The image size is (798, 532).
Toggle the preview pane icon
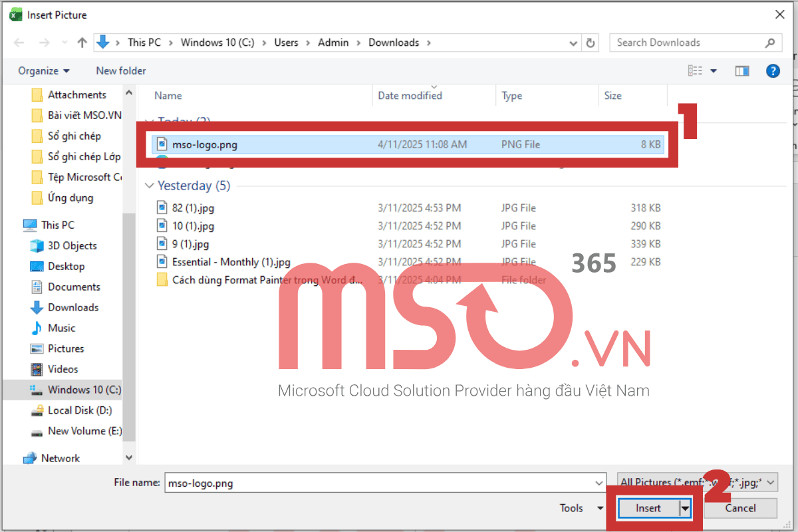[x=742, y=70]
